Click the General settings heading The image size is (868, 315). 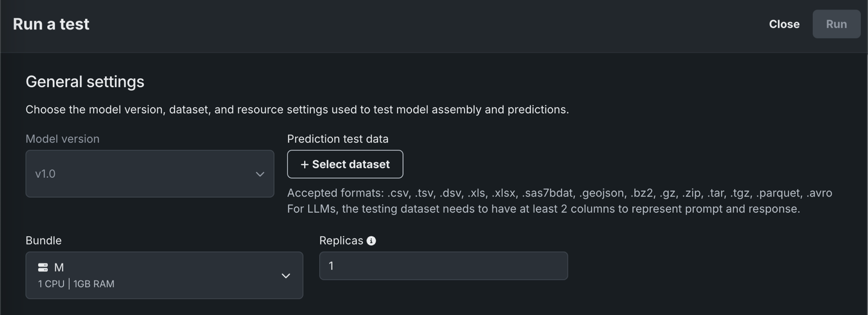point(85,81)
